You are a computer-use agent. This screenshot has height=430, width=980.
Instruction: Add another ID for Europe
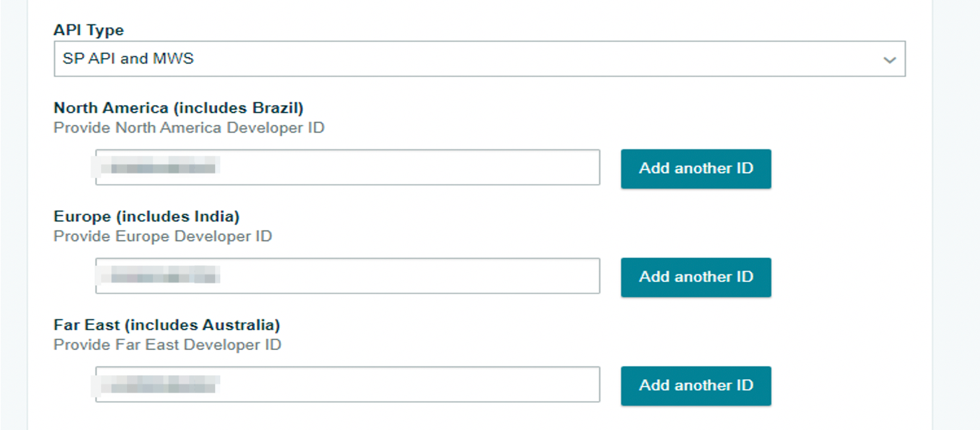click(696, 277)
